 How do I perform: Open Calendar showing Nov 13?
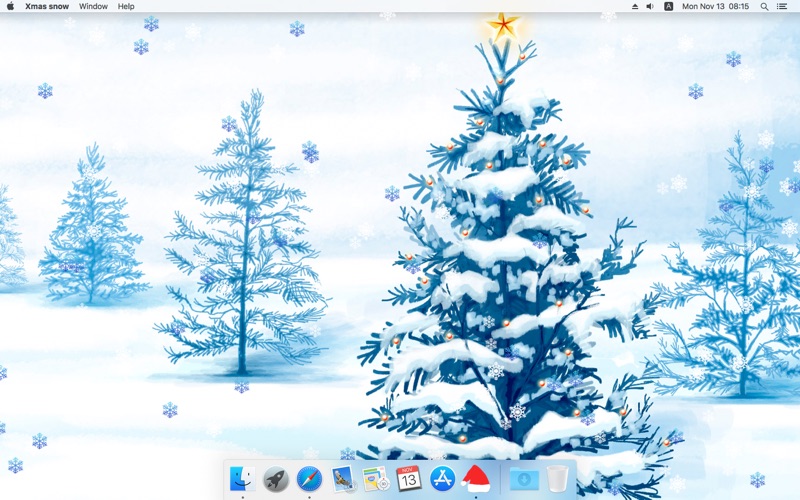pos(409,479)
